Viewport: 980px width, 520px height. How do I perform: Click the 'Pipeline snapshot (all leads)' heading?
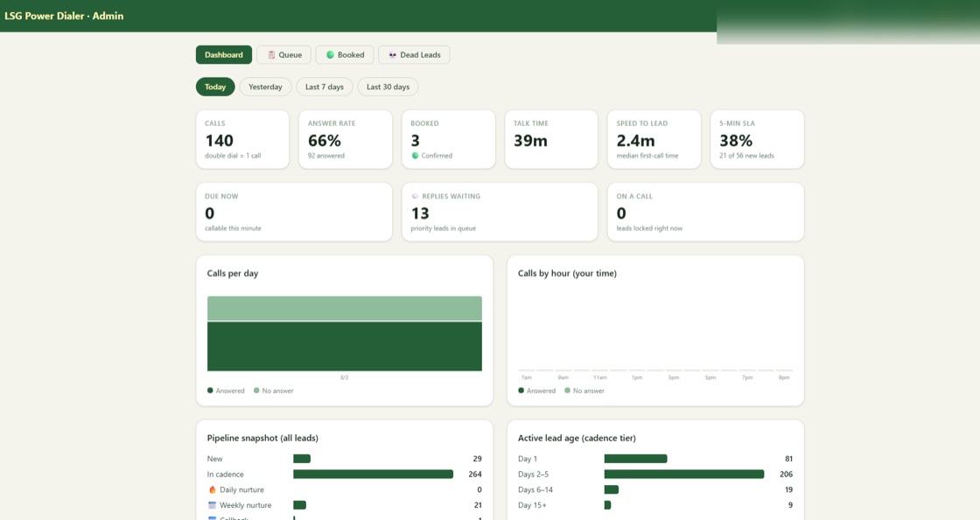coord(262,438)
